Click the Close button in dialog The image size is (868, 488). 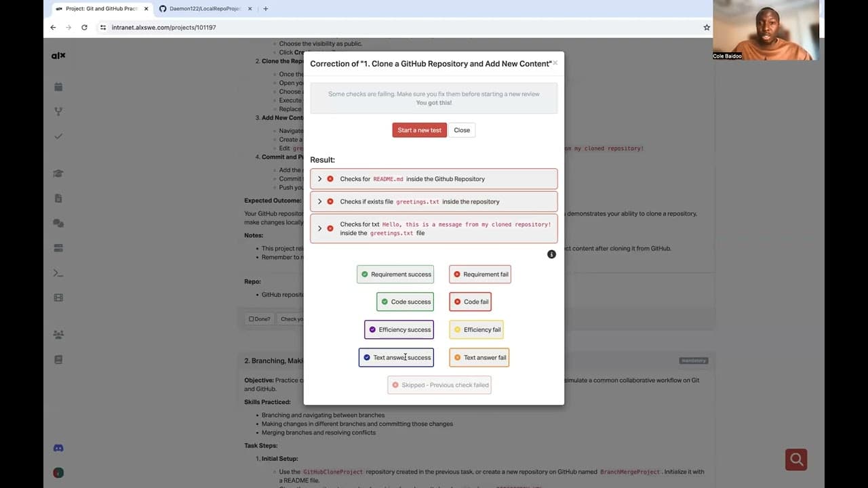pos(462,130)
